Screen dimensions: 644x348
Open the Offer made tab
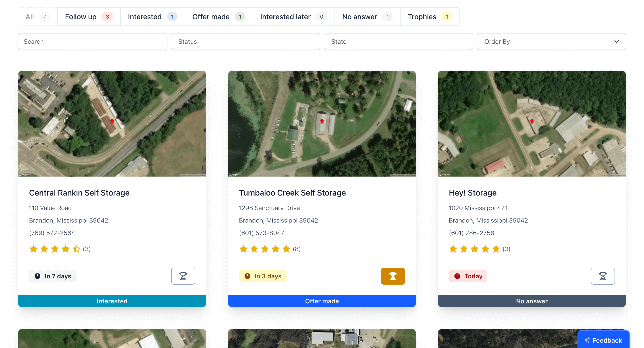219,17
